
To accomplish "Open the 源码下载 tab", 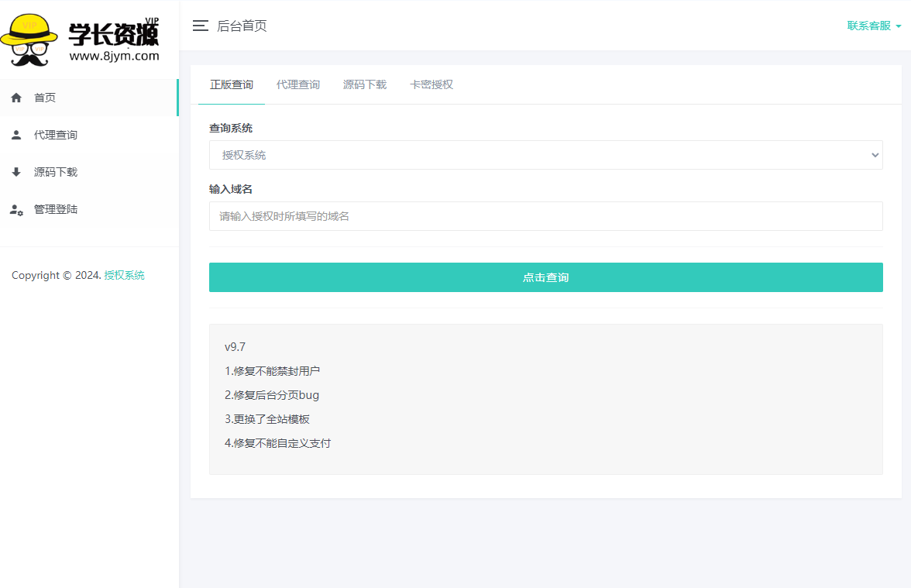I will (x=365, y=84).
